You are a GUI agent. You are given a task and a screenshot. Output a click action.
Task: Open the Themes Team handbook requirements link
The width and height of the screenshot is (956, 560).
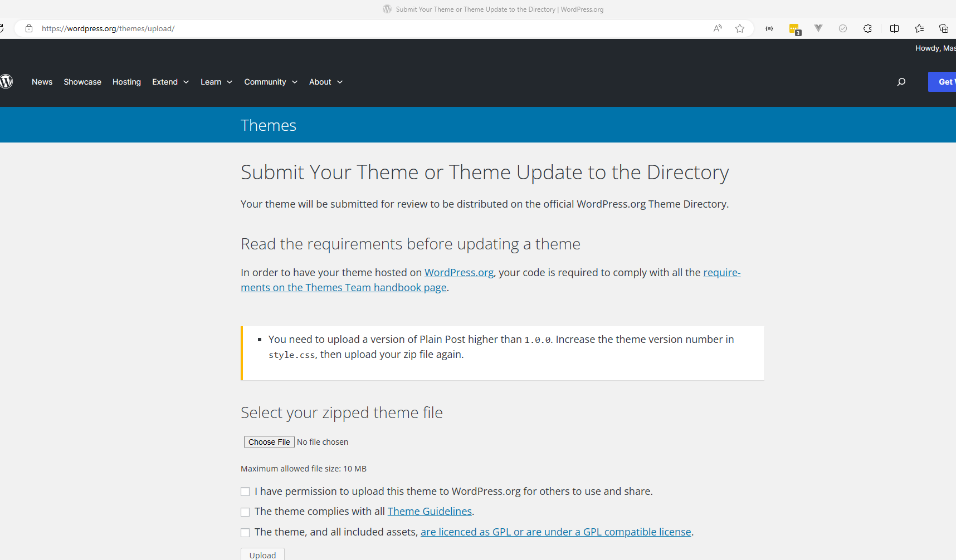click(344, 287)
